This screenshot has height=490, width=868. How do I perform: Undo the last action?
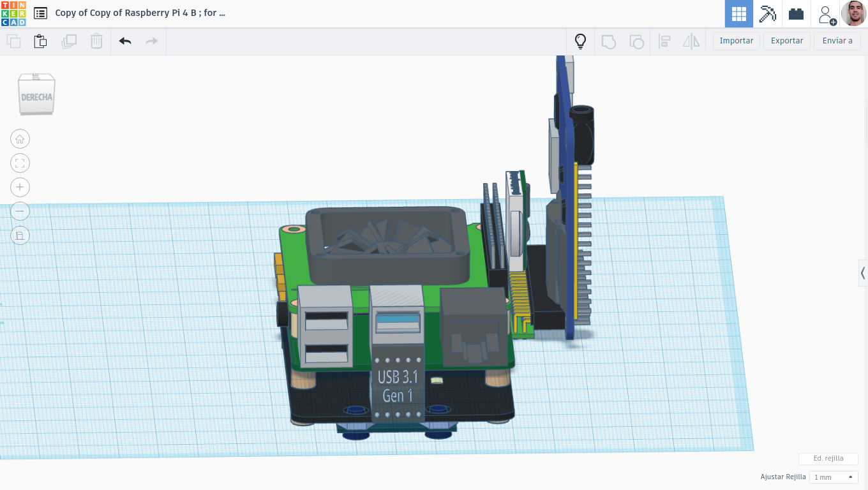pyautogui.click(x=125, y=41)
